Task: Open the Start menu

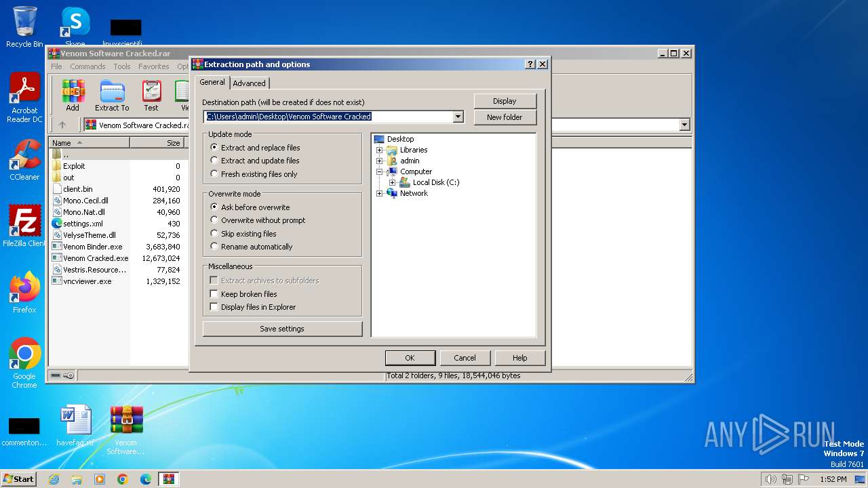Action: point(18,479)
